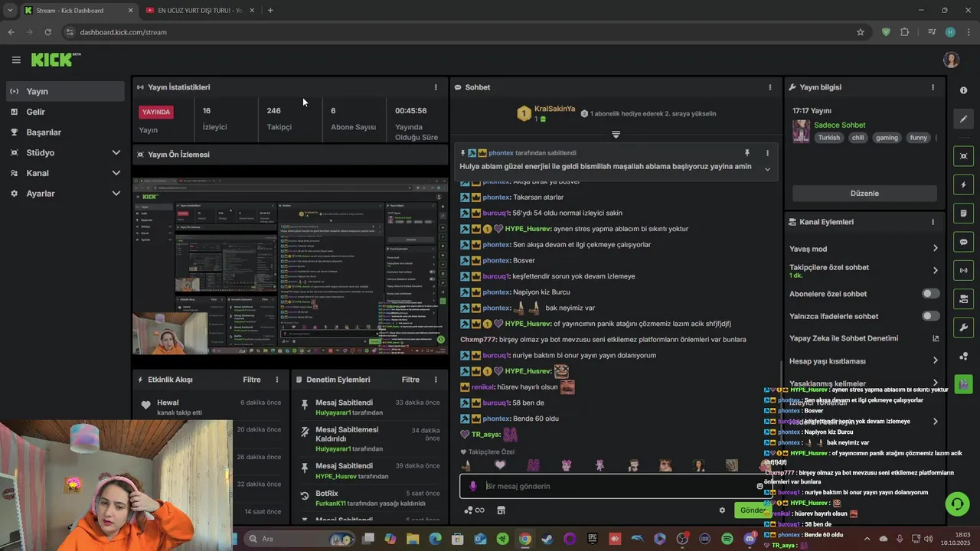Unpin the pinned message using the pin icon
This screenshot has height=551, width=980.
click(x=747, y=153)
